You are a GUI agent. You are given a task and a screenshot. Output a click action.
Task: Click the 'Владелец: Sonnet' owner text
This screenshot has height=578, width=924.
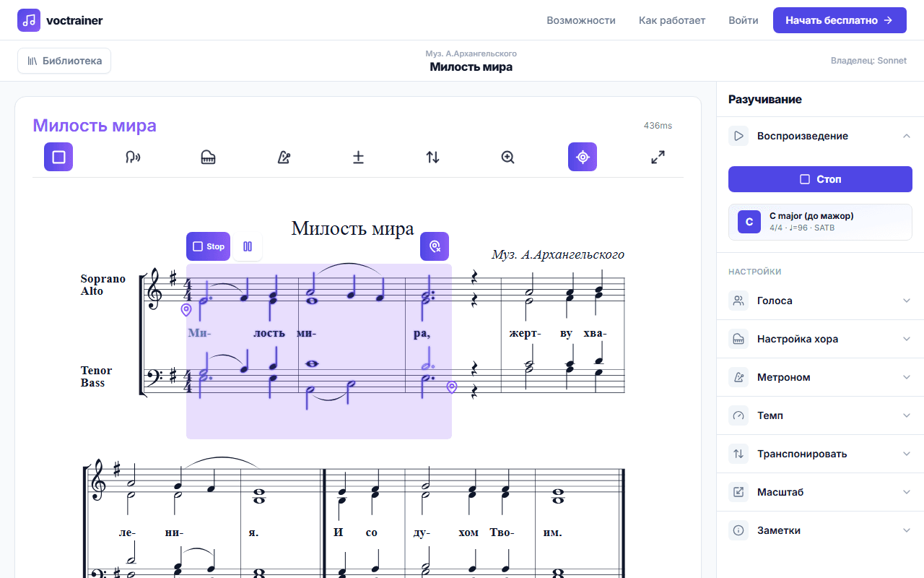click(868, 61)
